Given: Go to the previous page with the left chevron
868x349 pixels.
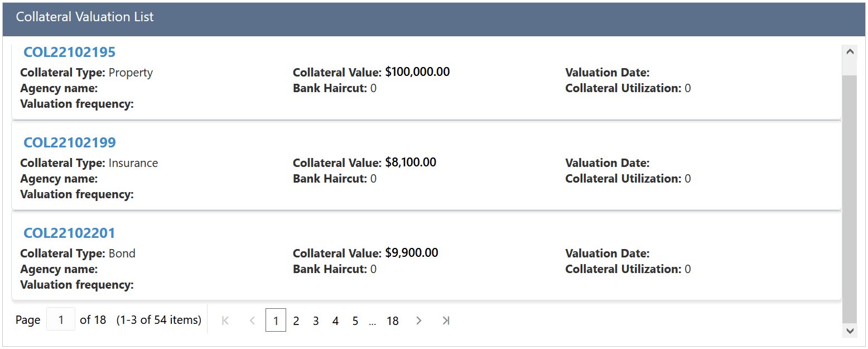Looking at the screenshot, I should click(252, 320).
